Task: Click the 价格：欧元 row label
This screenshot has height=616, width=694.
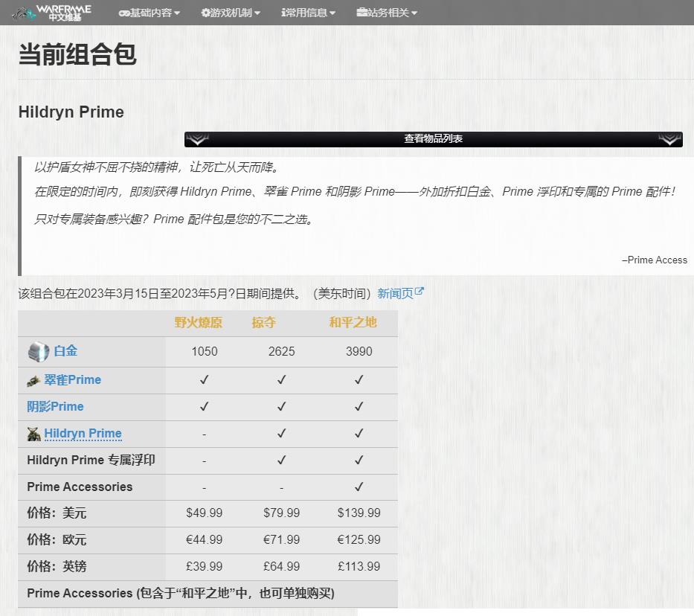Action: [x=57, y=540]
